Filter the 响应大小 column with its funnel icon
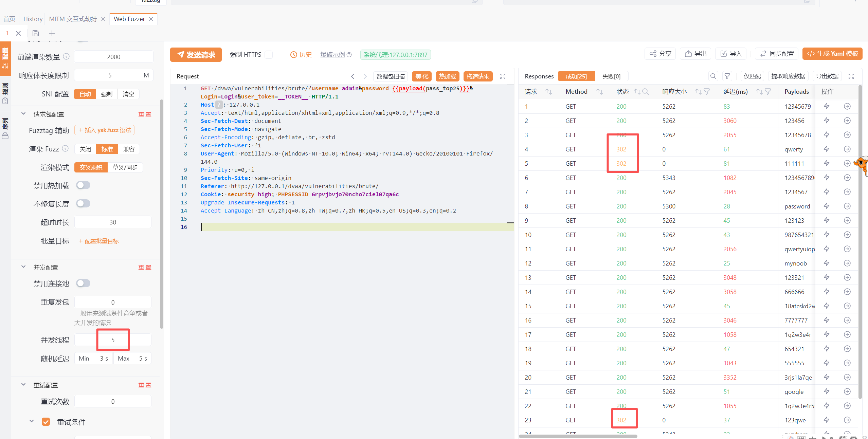Viewport: 868px width, 439px height. point(707,92)
